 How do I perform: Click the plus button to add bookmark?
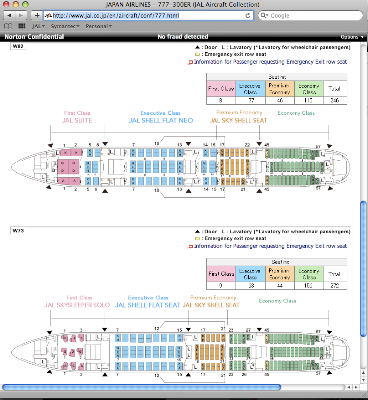[37, 15]
